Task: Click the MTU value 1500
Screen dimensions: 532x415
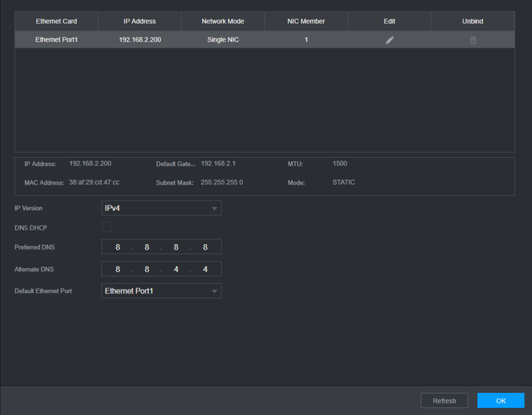Action: tap(340, 163)
